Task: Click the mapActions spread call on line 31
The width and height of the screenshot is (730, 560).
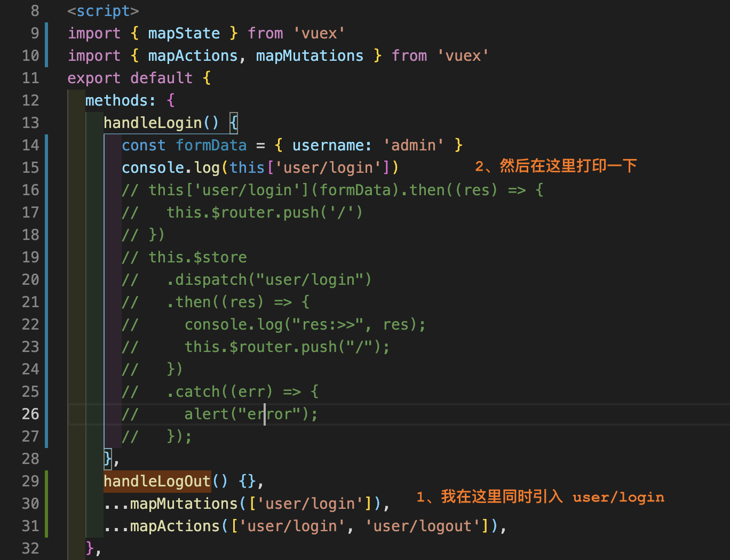Action: coord(305,526)
